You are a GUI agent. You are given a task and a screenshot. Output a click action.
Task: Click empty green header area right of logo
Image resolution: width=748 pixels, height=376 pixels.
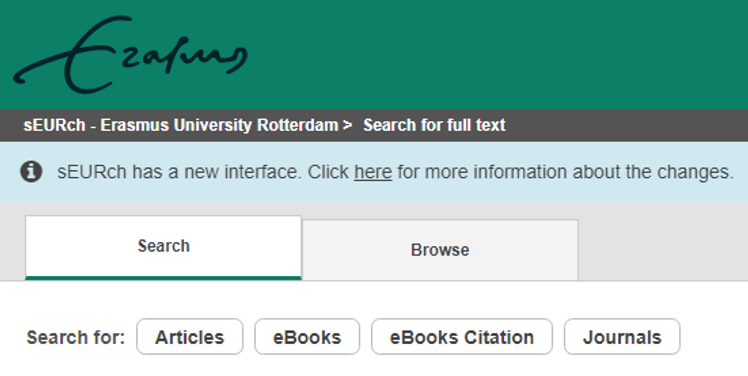pos(496,54)
